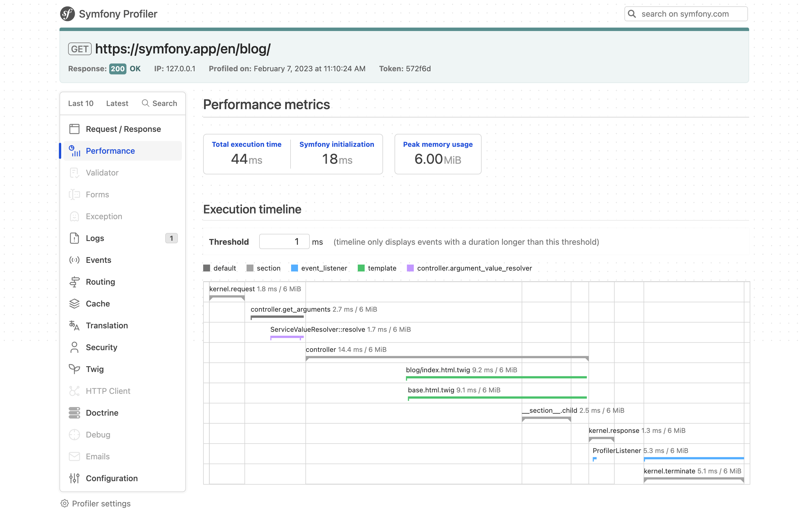Open the profile Search link
The image size is (800, 532).
click(159, 103)
